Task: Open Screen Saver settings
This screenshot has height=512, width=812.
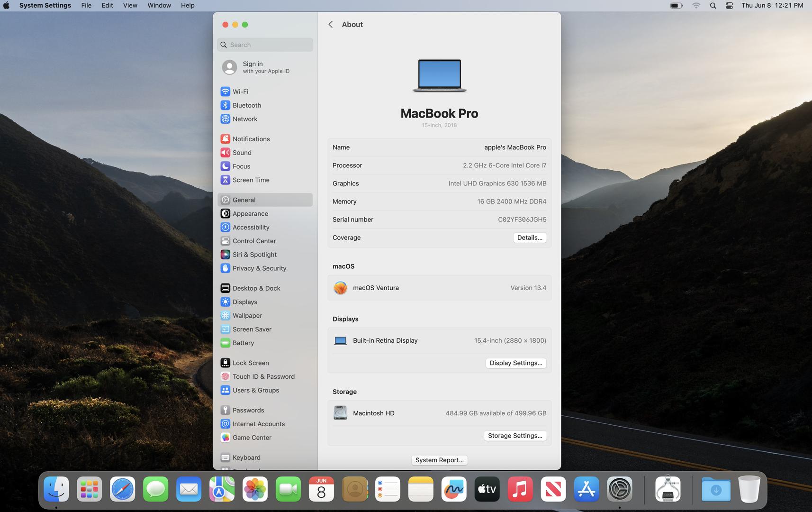Action: pos(265,329)
